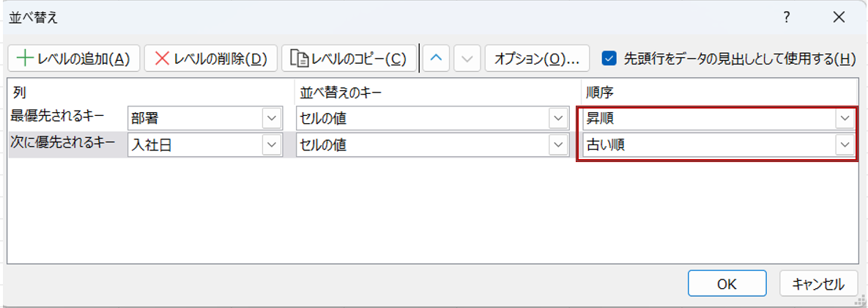Click OK to apply the sort
The image size is (868, 308).
pos(727,284)
